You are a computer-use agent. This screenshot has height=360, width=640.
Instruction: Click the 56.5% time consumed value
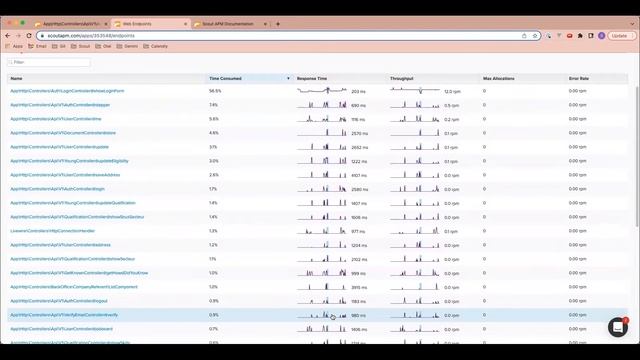tap(215, 91)
